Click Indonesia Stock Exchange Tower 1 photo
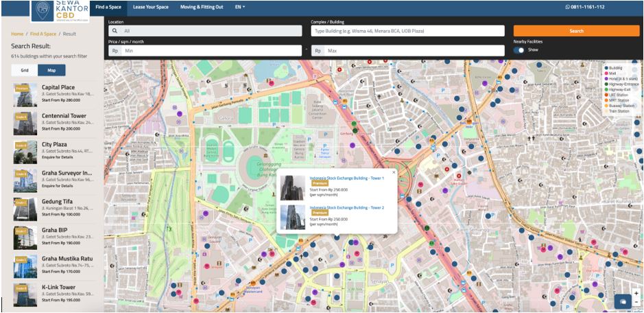The height and width of the screenshot is (313, 644). 292,187
